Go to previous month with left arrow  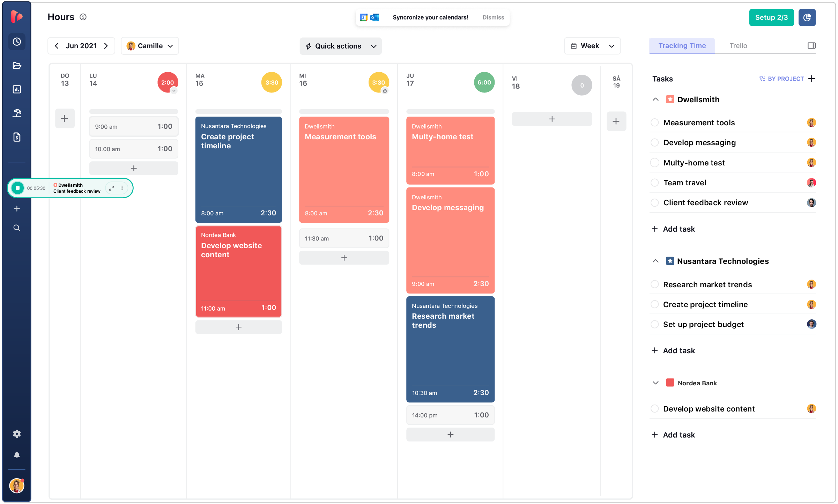point(57,46)
